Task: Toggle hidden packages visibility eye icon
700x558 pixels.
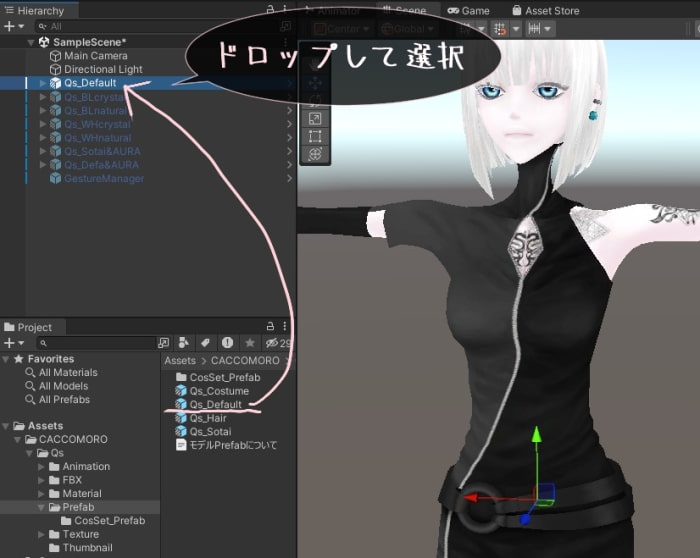Action: (x=274, y=343)
